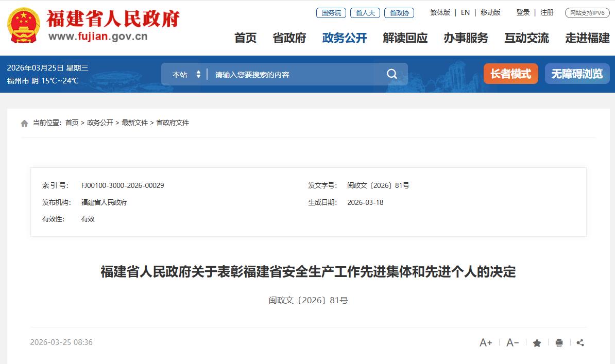Click the search magnifier icon
The width and height of the screenshot is (615, 364).
tap(392, 74)
